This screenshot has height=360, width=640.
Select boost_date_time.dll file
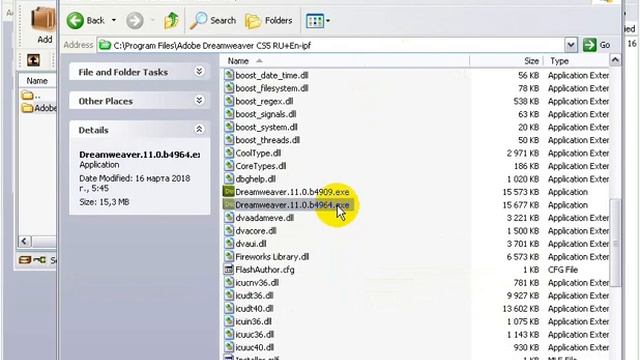[272, 76]
